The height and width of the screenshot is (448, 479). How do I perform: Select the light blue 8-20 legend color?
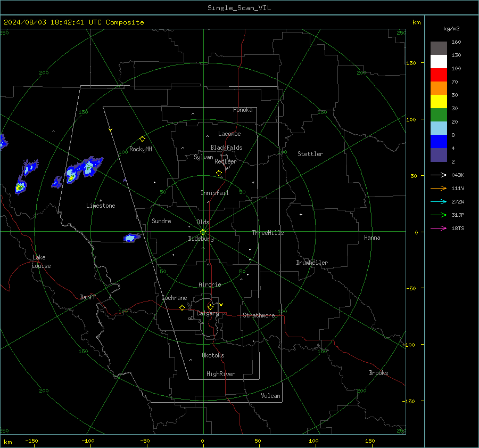(439, 128)
